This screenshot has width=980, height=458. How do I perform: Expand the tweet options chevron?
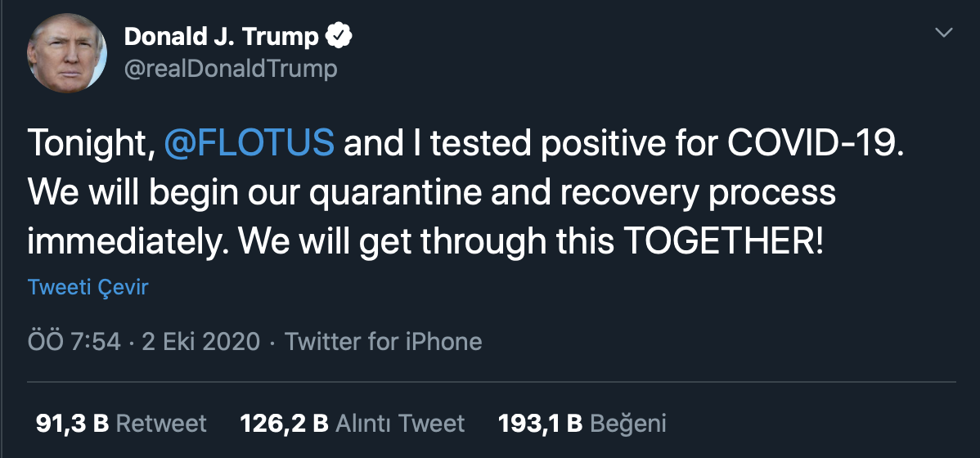[944, 33]
